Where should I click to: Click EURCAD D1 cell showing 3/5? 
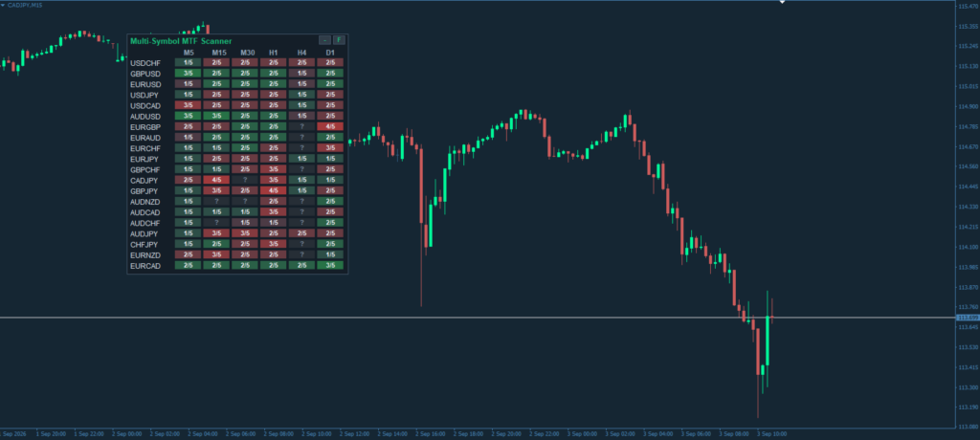coord(330,265)
